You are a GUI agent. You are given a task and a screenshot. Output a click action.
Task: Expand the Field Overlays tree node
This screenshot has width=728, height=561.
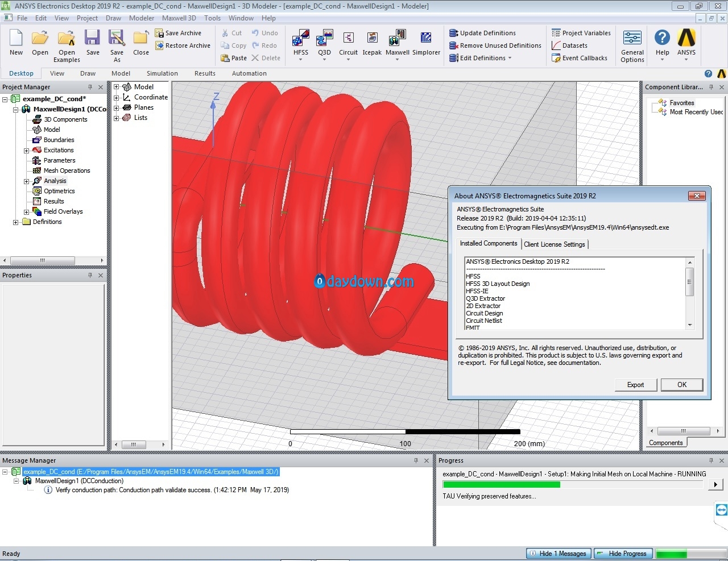(26, 212)
